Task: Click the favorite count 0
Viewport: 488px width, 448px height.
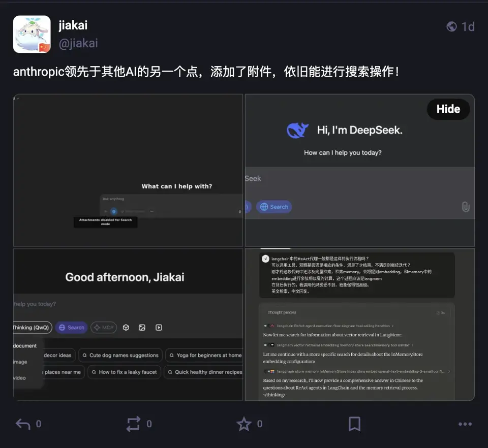Action: click(260, 424)
